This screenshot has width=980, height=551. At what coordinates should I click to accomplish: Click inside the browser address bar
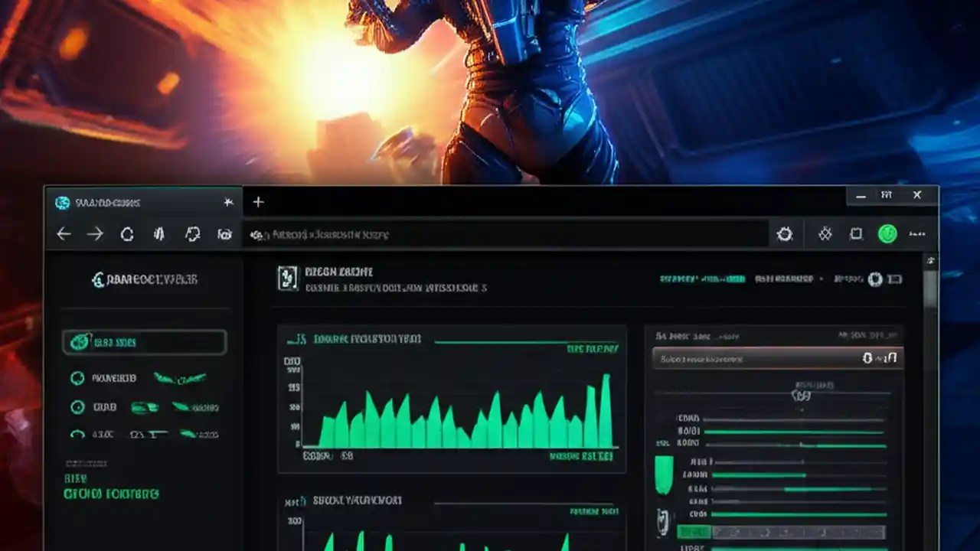pyautogui.click(x=505, y=234)
